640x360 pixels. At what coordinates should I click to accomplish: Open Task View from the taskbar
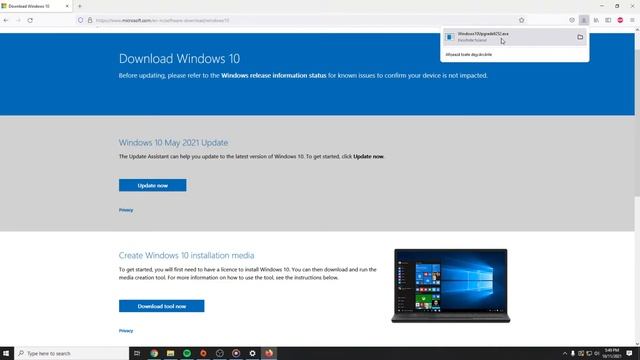(x=137, y=353)
